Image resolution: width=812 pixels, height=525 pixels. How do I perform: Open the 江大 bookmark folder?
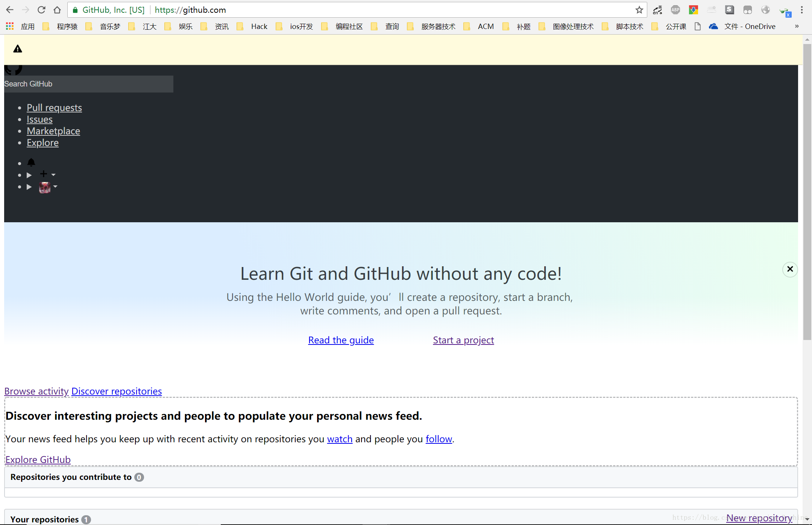tap(143, 26)
